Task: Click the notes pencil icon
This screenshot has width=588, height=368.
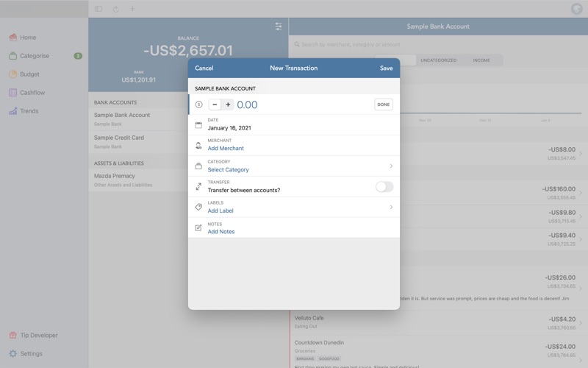Action: [198, 227]
